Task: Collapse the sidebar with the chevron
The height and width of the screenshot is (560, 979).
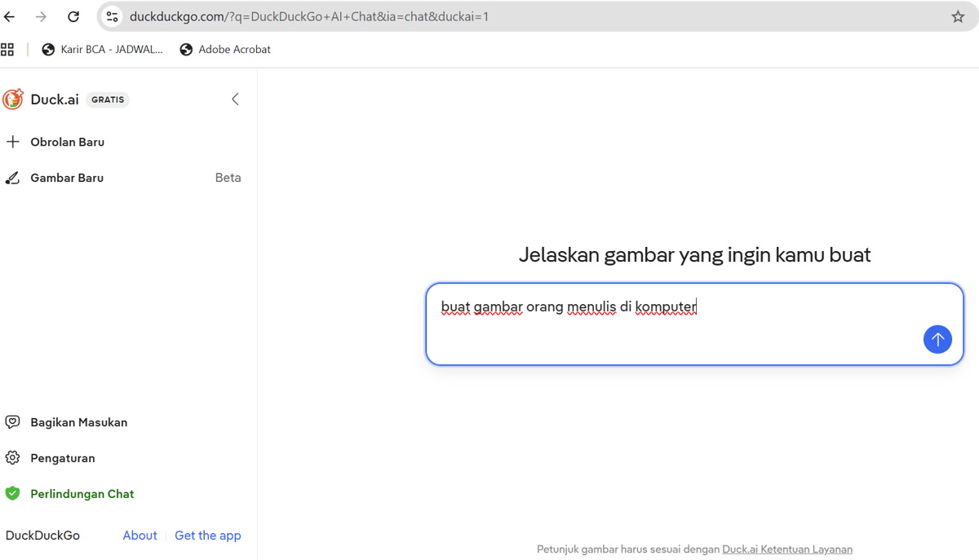Action: point(235,99)
